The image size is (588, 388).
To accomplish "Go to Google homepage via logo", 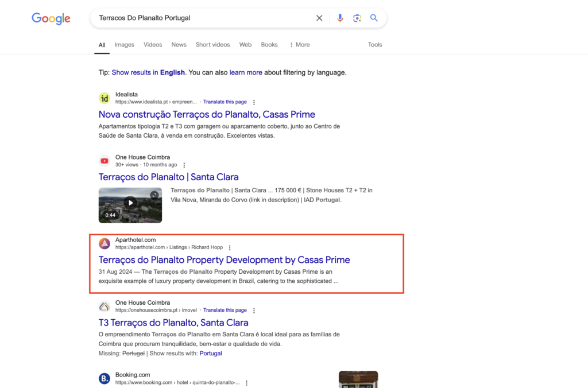I will 51,18.
